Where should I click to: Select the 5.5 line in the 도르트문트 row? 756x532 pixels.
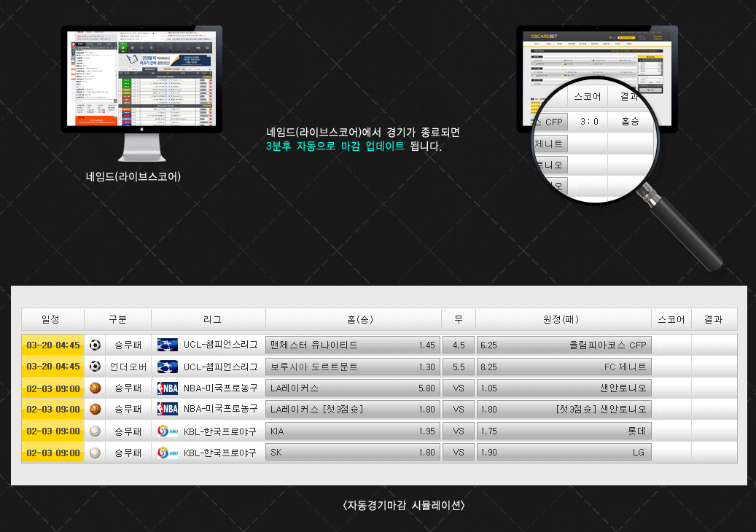click(x=459, y=367)
